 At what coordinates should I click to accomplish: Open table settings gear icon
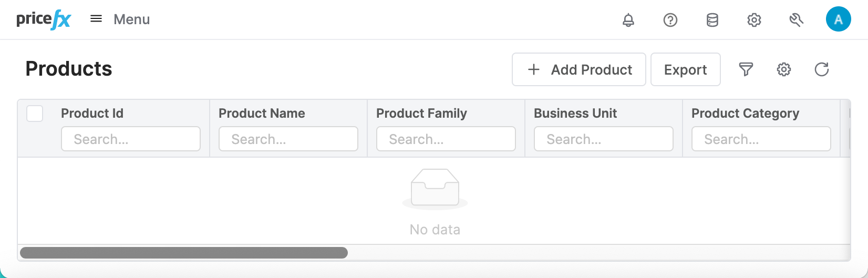tap(784, 69)
